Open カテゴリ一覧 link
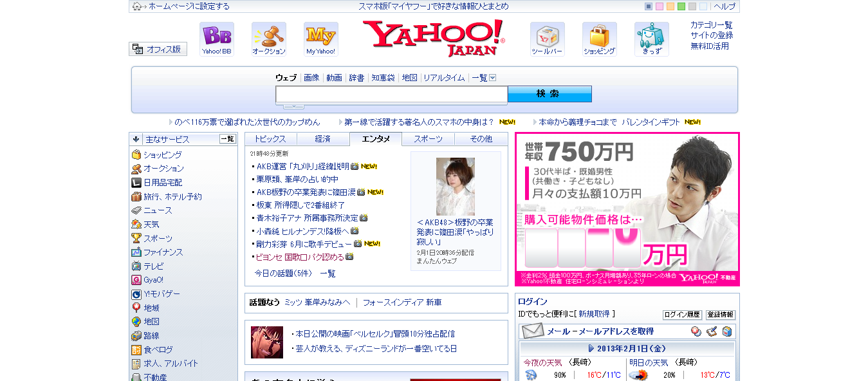The height and width of the screenshot is (381, 868). (x=712, y=25)
